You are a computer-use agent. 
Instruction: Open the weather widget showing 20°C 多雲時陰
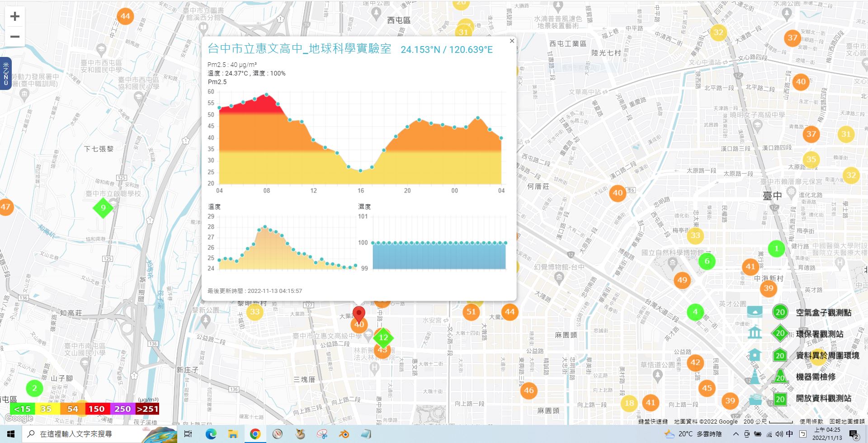[x=693, y=434]
